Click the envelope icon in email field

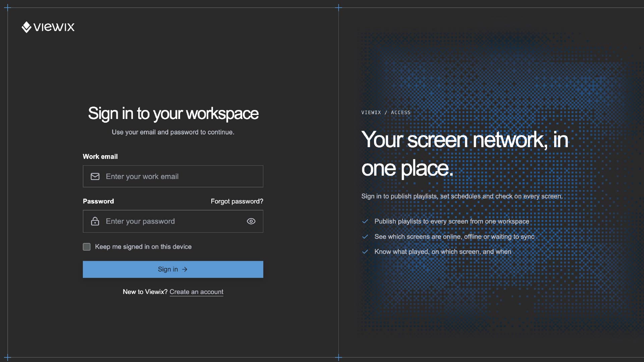tap(95, 176)
